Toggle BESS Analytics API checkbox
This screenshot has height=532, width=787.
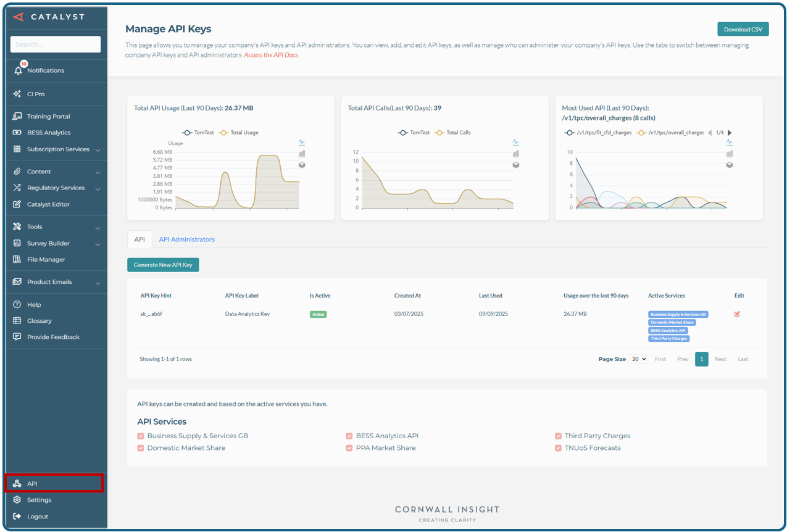click(349, 436)
